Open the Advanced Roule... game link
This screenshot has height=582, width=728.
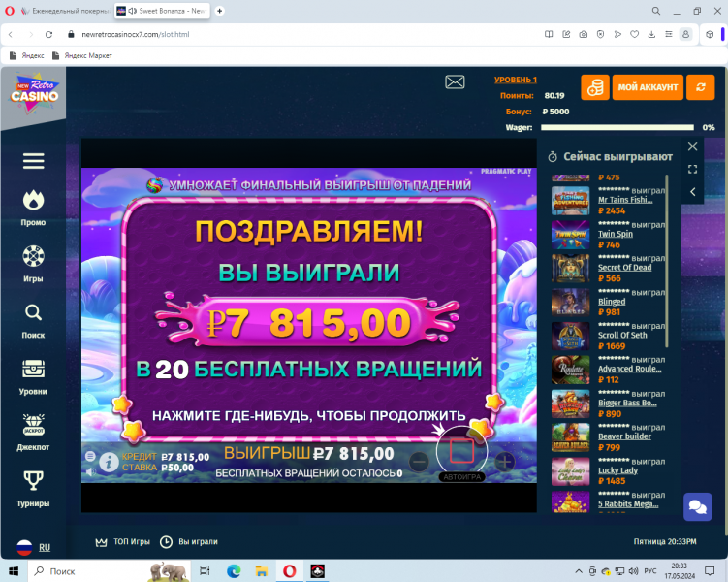coord(629,369)
